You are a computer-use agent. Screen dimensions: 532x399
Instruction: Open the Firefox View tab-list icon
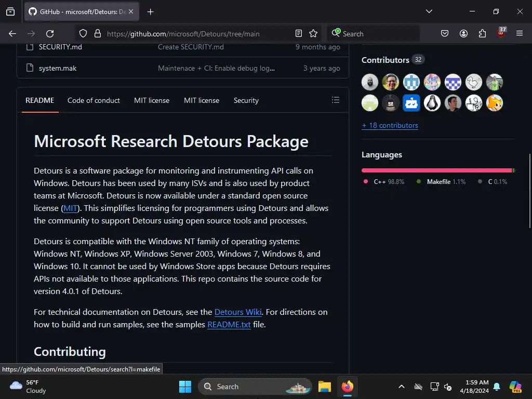[10, 12]
